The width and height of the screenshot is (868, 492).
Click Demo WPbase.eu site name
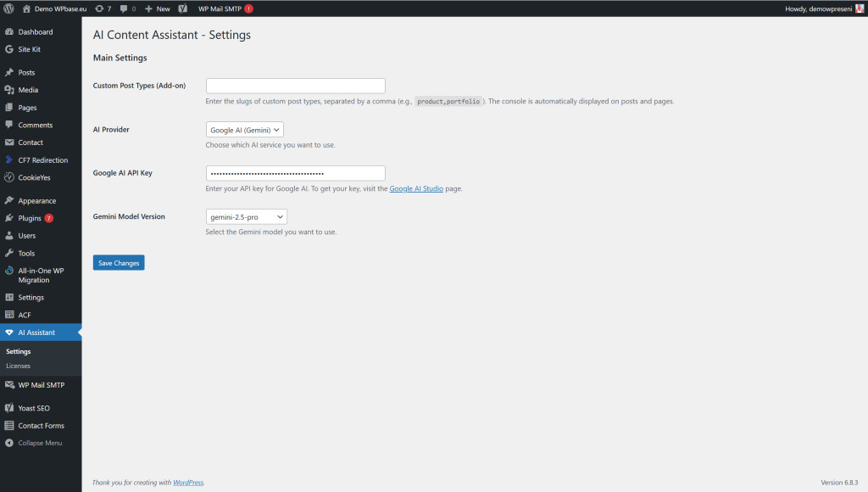pos(61,8)
